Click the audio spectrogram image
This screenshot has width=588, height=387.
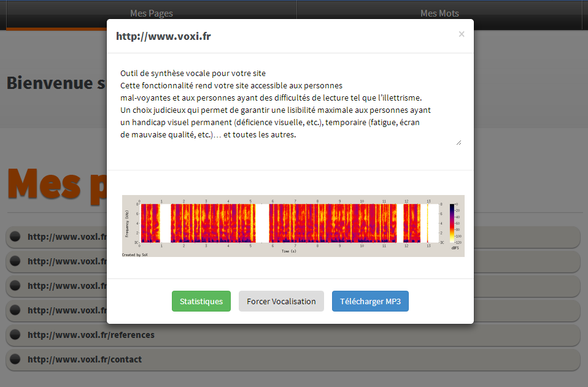point(293,226)
